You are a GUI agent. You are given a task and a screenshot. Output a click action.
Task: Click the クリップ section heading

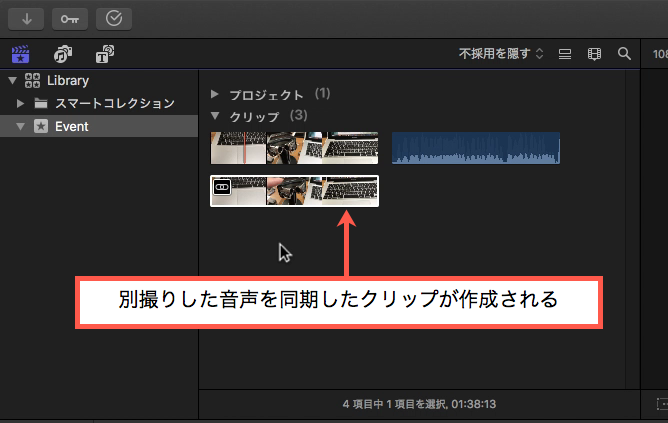pyautogui.click(x=254, y=116)
